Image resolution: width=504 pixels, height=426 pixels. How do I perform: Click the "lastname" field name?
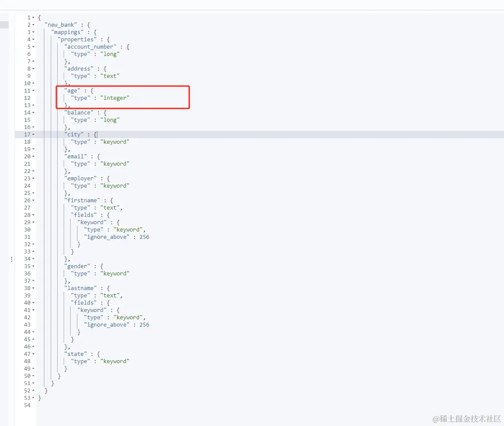tap(80, 288)
